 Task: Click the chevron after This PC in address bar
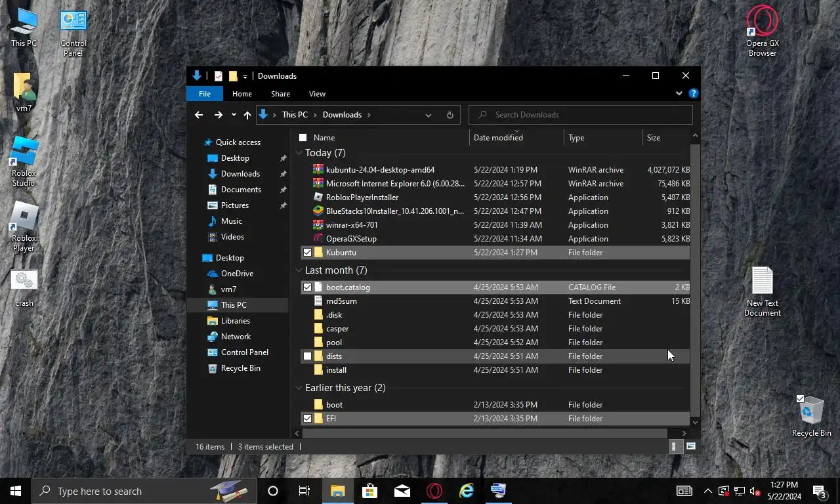click(x=315, y=115)
